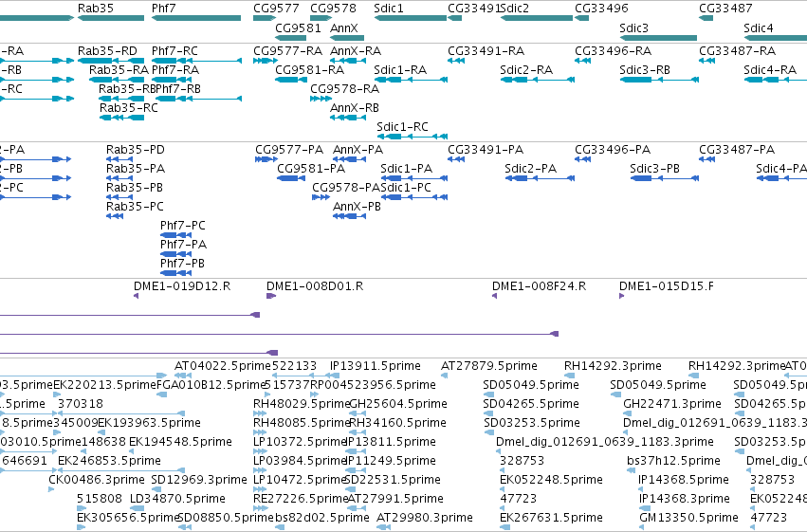Open the CG9577-PA protein label
Screen dimensions: 807x532
(x=289, y=150)
